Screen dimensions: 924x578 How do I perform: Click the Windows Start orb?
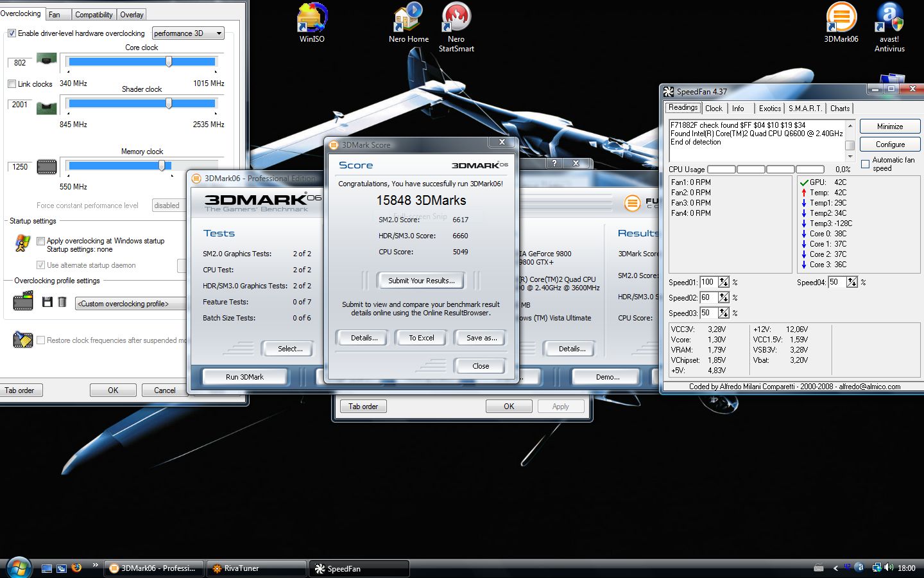pyautogui.click(x=19, y=568)
